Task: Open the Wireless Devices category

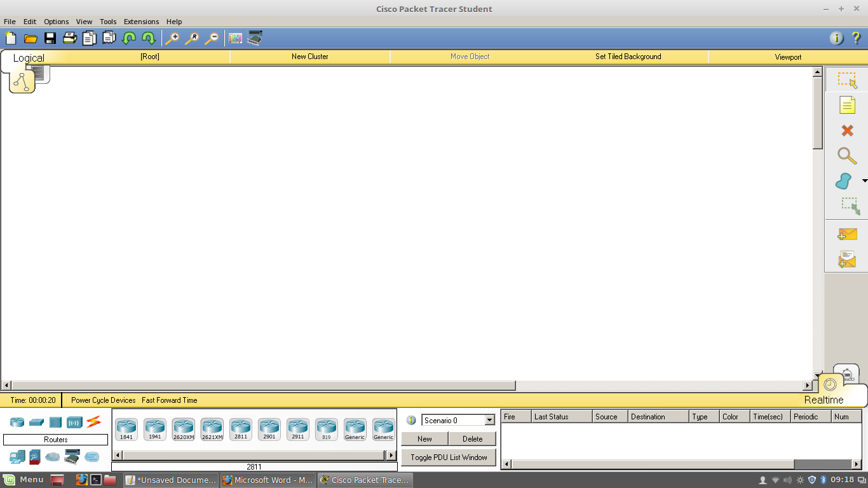Action: [x=75, y=422]
